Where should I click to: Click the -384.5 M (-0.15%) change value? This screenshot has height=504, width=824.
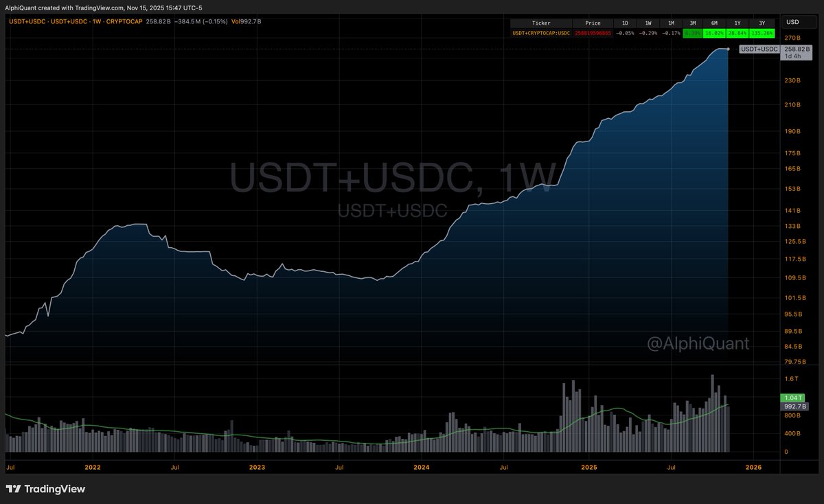pyautogui.click(x=203, y=22)
